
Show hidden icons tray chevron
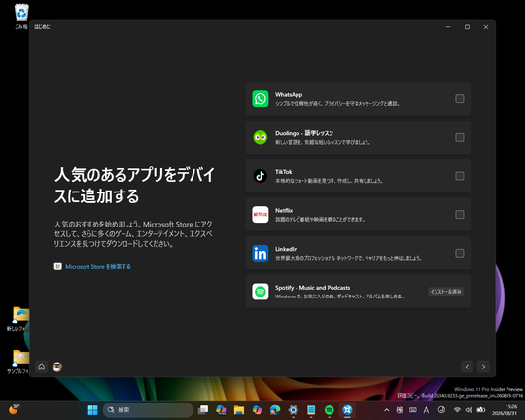pyautogui.click(x=386, y=410)
